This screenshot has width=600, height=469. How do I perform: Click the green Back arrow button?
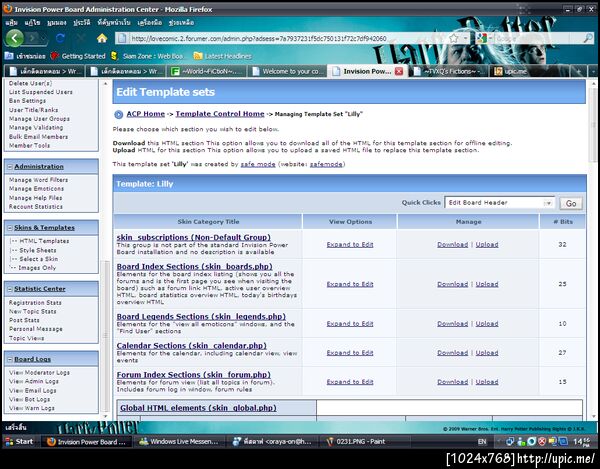[15, 38]
